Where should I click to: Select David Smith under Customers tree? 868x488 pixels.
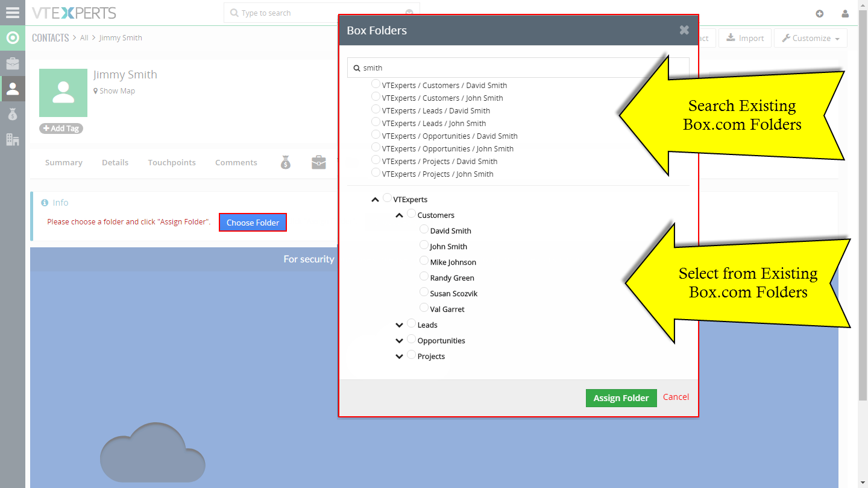[424, 229]
